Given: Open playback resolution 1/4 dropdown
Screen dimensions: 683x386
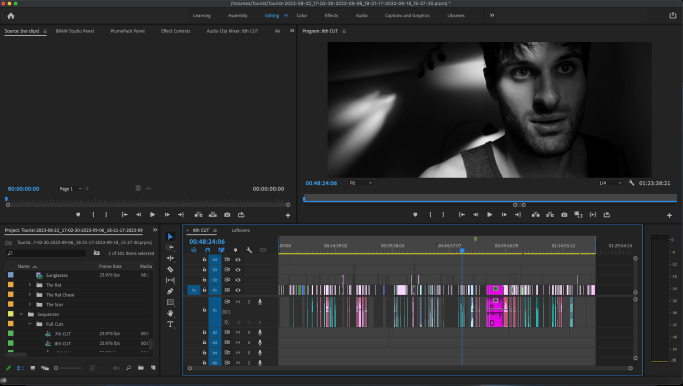Looking at the screenshot, I should [610, 183].
